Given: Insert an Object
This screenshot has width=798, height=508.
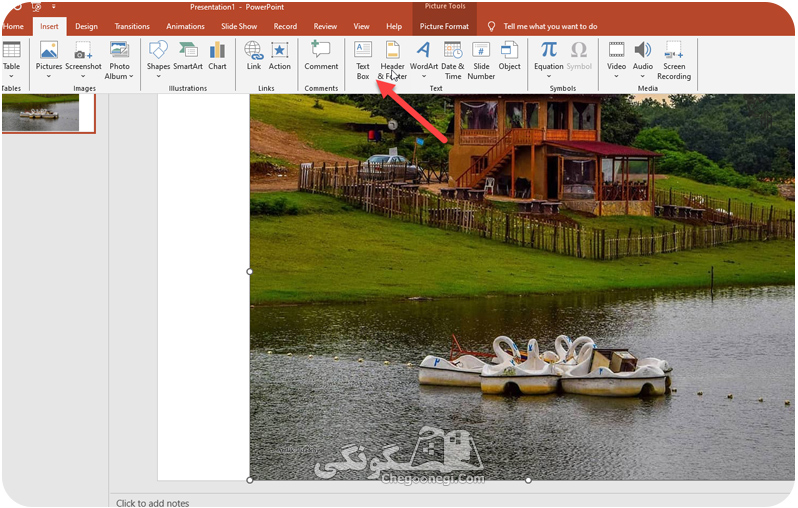Looking at the screenshot, I should tap(509, 50).
